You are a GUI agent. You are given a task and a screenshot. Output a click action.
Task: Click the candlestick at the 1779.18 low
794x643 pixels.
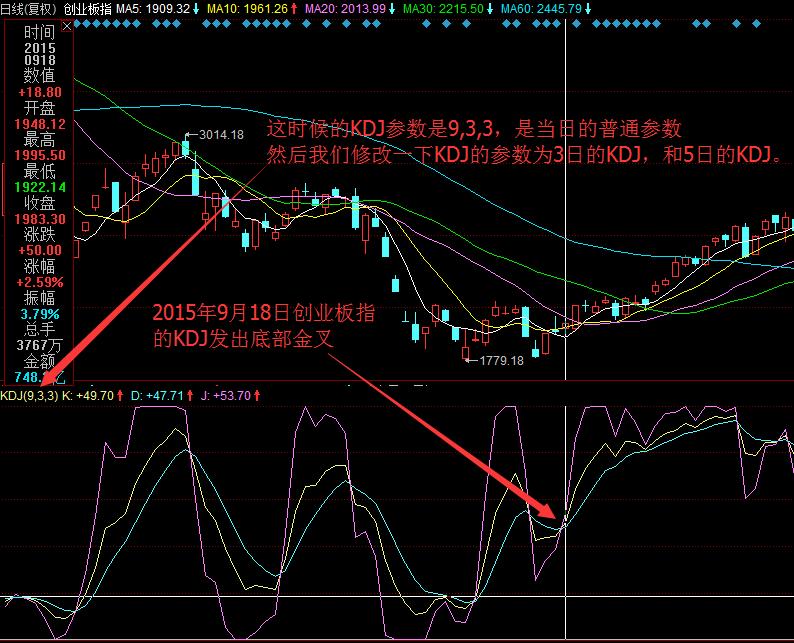(x=465, y=347)
